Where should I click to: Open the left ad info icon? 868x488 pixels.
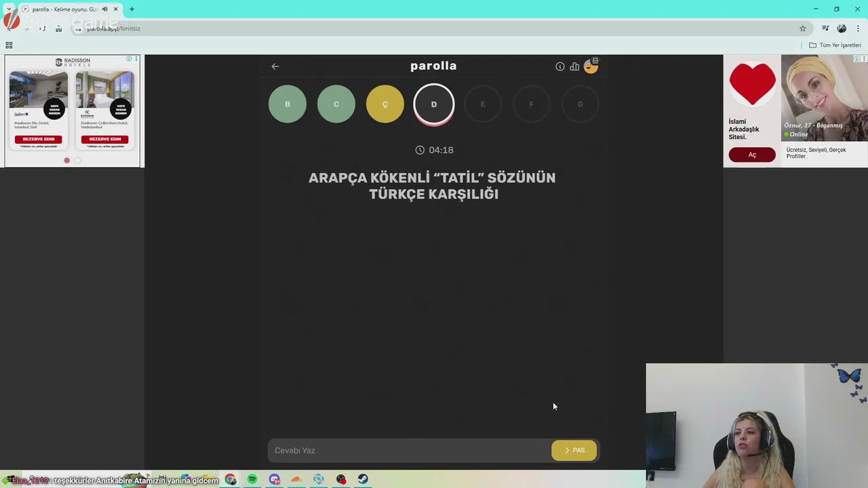129,59
